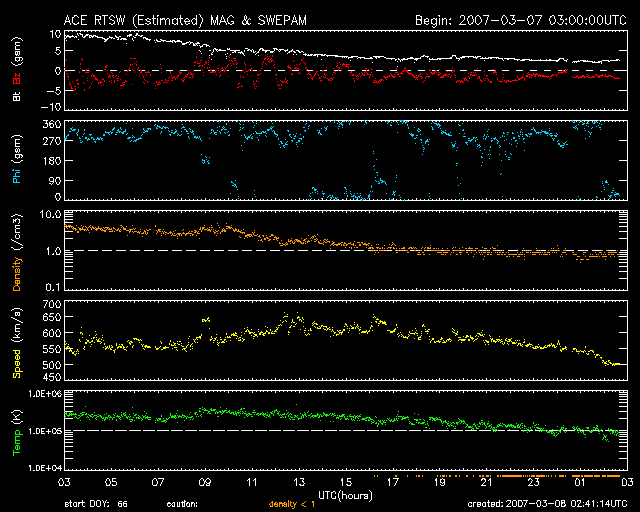The image size is (640, 512).
Task: Click the '13' hour label on the time axis
Action: point(299,482)
